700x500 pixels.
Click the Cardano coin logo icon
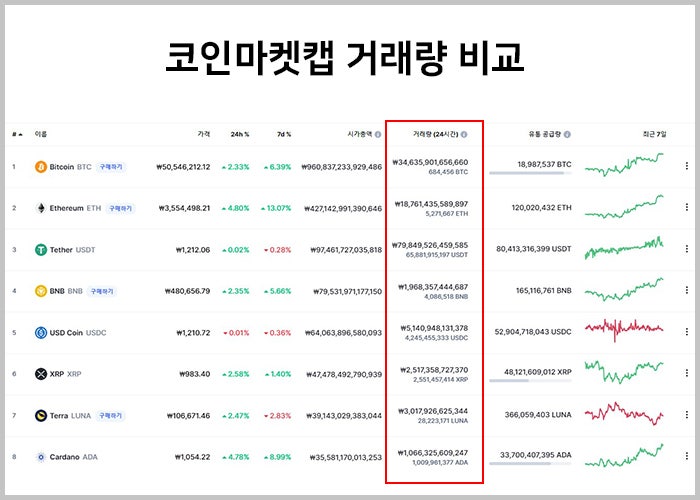[x=41, y=457]
